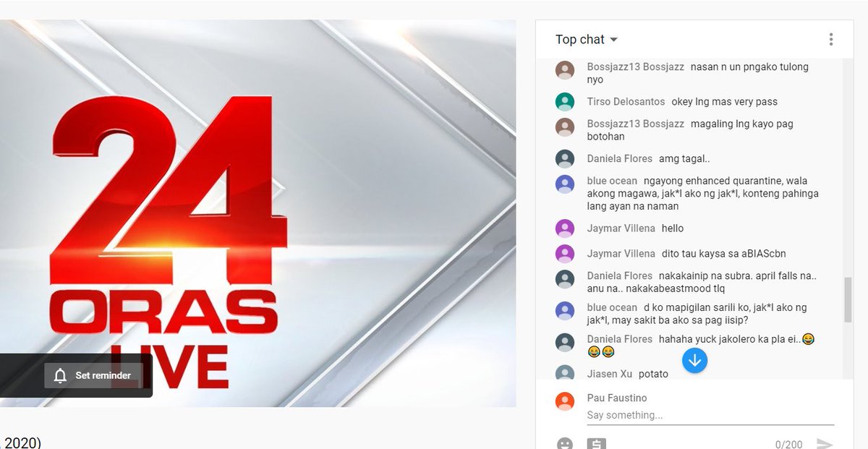Click avatar beside 'magaling lng kayo' message
This screenshot has width=868, height=449.
[565, 127]
